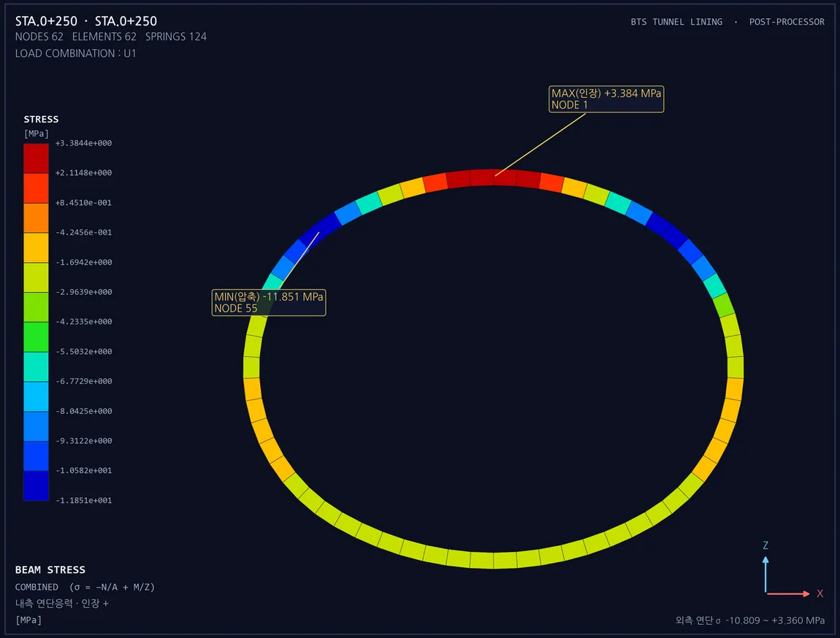Click the COMBINED (σ = −N/A + M/Z) formula
This screenshot has width=840, height=638.
(x=85, y=587)
